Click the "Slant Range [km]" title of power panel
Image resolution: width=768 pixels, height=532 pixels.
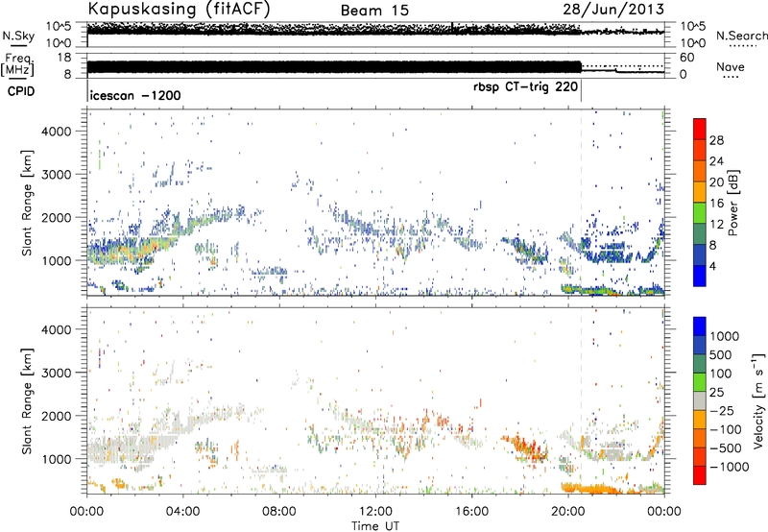tap(27, 203)
